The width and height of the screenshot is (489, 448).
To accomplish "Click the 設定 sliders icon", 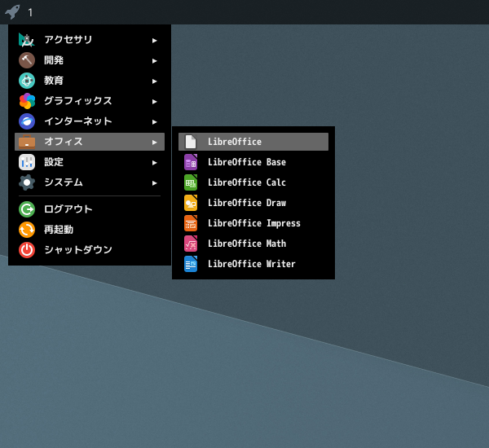I will [27, 162].
